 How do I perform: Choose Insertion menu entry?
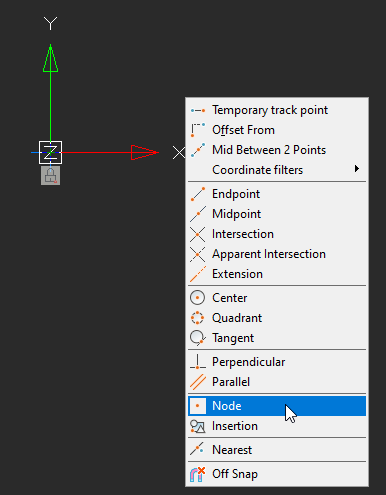tap(277, 426)
